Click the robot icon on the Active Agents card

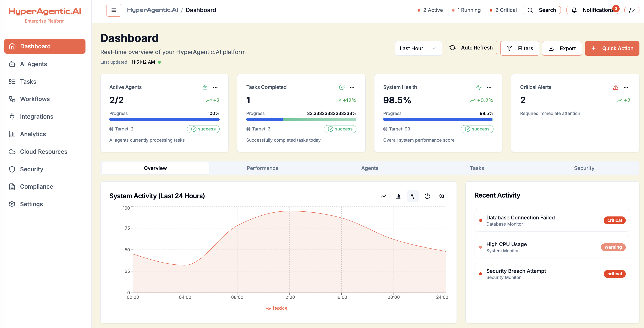205,87
